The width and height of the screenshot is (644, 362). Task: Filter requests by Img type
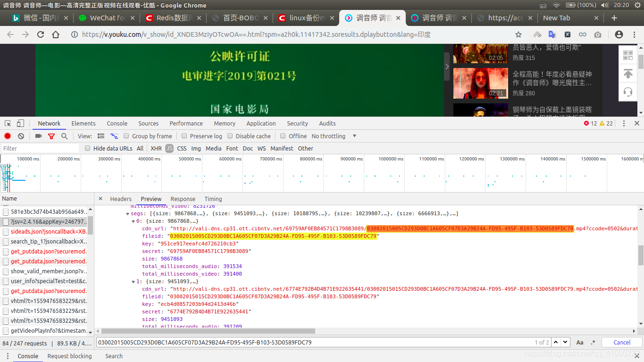[196, 148]
